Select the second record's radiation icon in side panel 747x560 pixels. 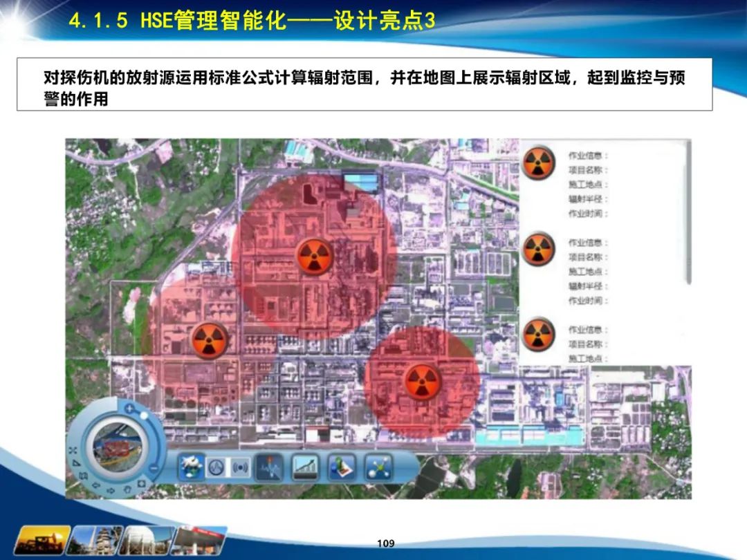(x=538, y=249)
